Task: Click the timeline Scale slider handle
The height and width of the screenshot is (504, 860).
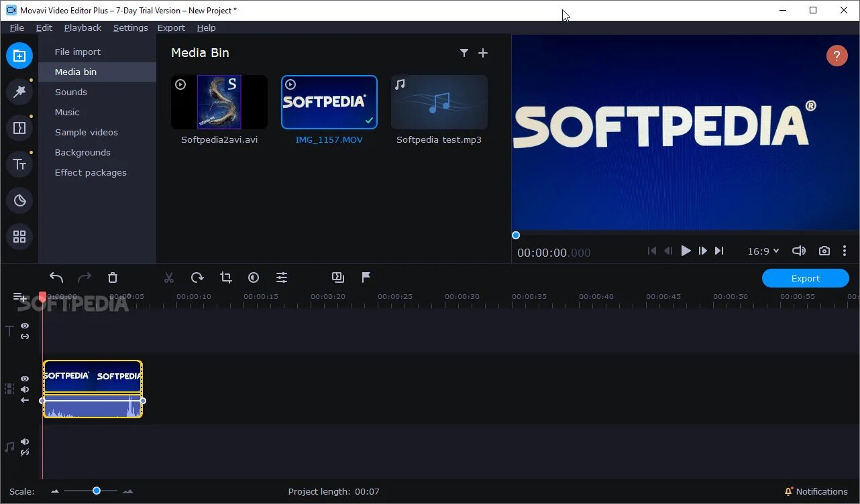Action: pyautogui.click(x=97, y=491)
